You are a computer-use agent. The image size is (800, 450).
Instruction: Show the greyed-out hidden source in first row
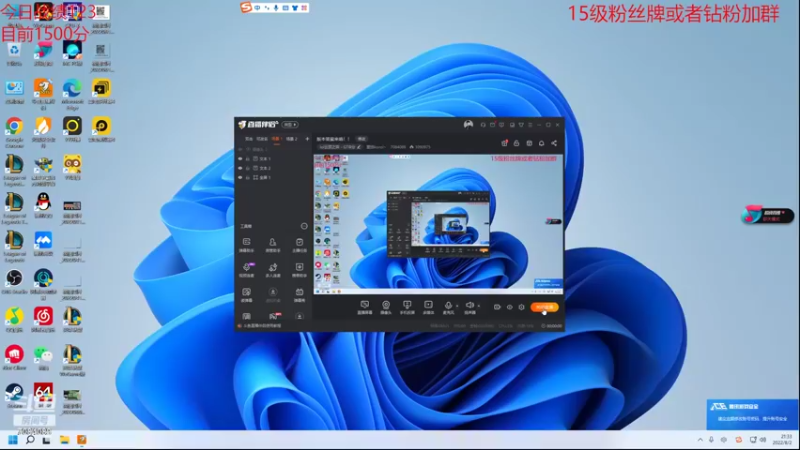240,149
